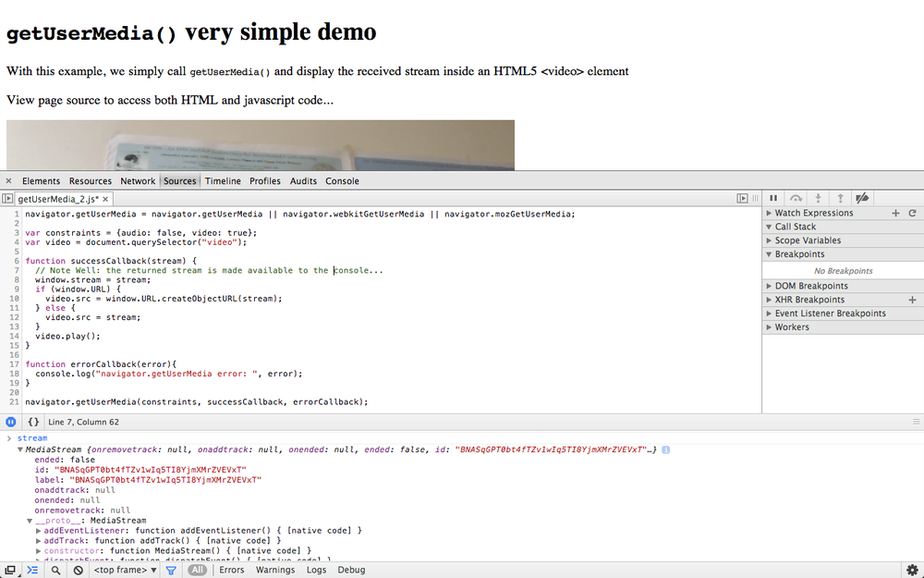Pause script execution in the debugger
The height and width of the screenshot is (578, 924).
pos(773,198)
